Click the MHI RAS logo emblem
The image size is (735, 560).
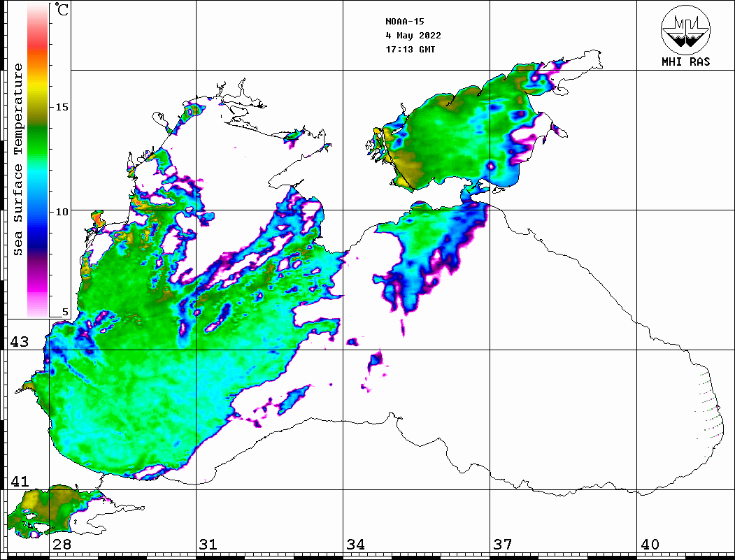tap(685, 29)
